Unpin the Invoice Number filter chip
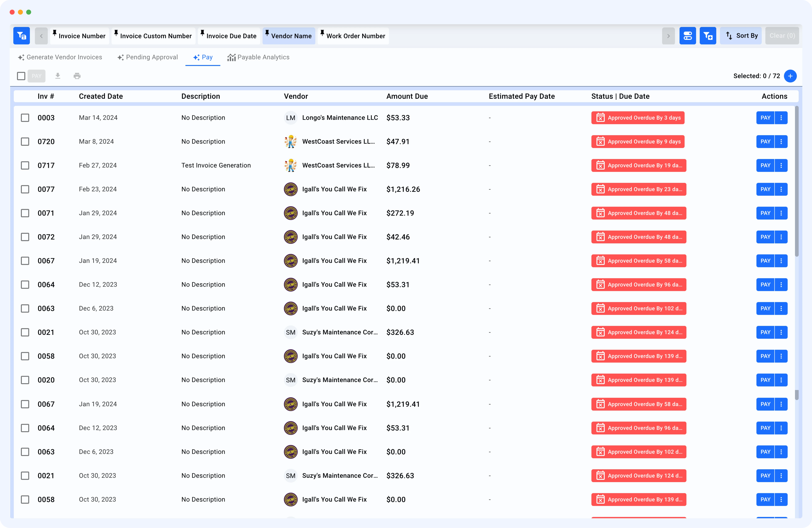812x528 pixels. [x=55, y=33]
